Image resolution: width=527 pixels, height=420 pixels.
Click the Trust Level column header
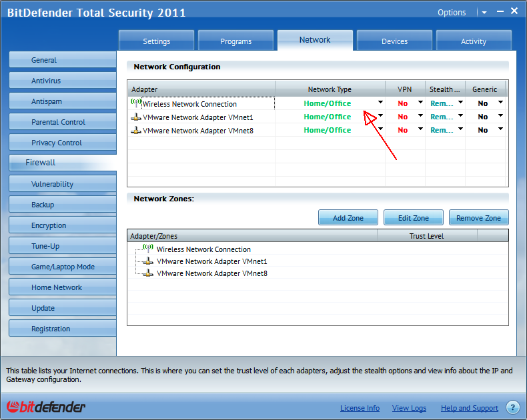[427, 236]
